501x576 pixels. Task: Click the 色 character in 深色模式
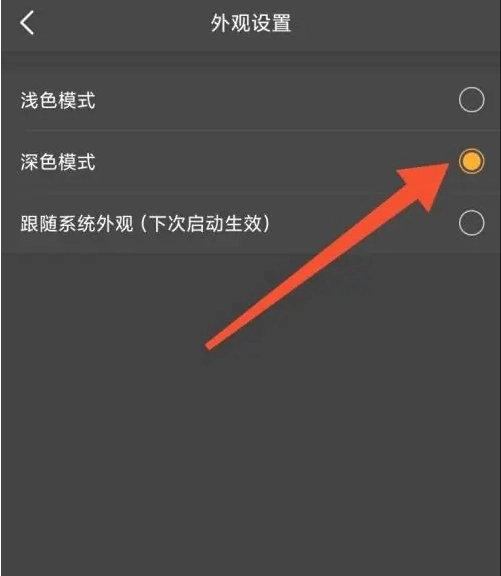point(48,162)
